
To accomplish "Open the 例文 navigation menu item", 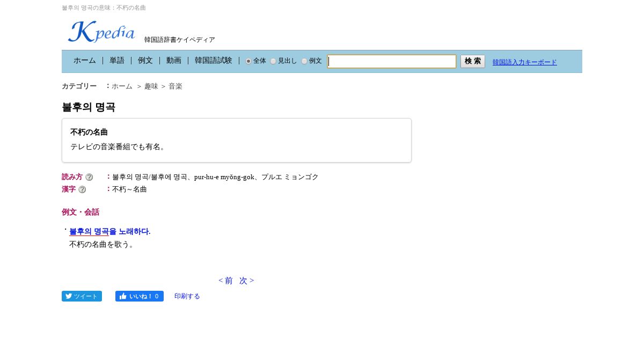I will point(145,61).
